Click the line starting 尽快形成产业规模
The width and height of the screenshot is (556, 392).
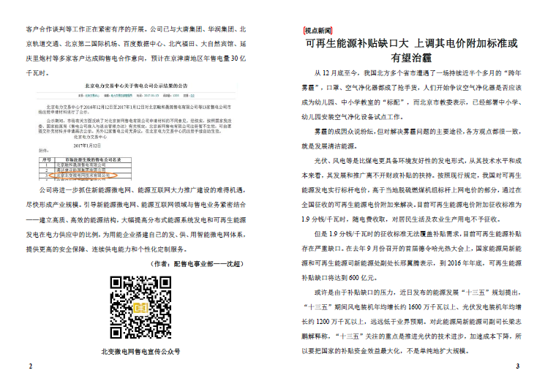136,205
